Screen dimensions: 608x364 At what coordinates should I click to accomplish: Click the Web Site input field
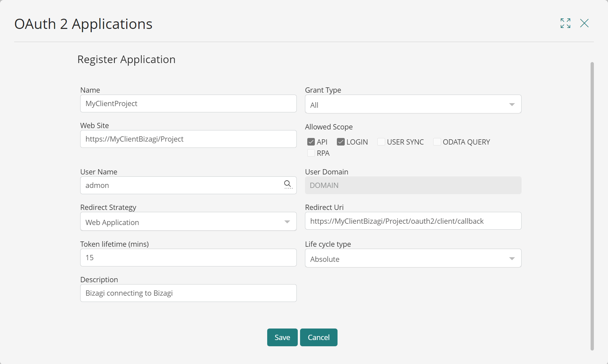click(x=188, y=139)
